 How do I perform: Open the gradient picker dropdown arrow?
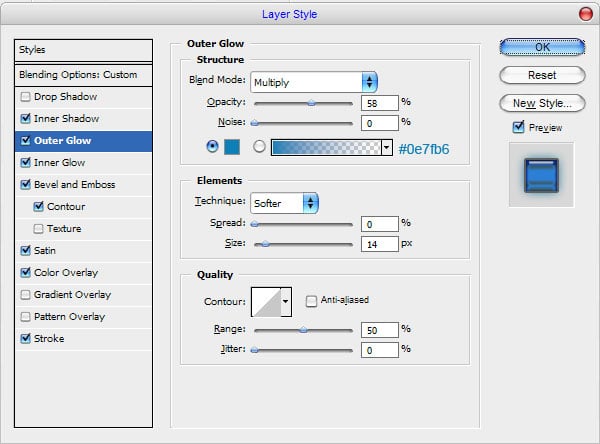tap(386, 148)
